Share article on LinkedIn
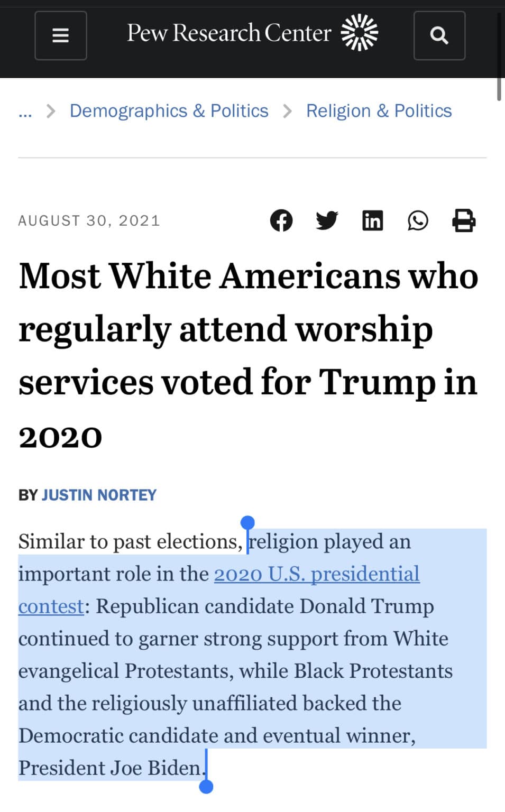 click(x=372, y=220)
